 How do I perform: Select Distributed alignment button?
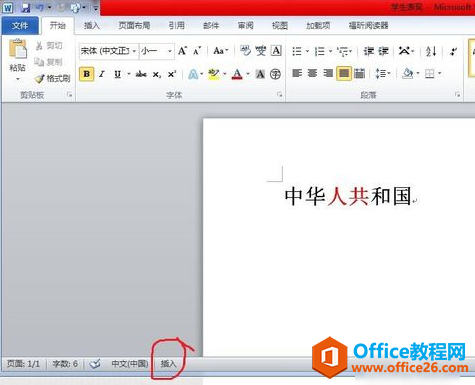click(x=359, y=73)
